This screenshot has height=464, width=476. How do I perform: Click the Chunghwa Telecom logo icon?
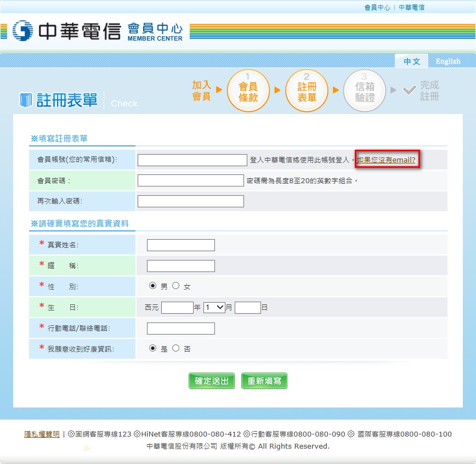click(x=23, y=31)
